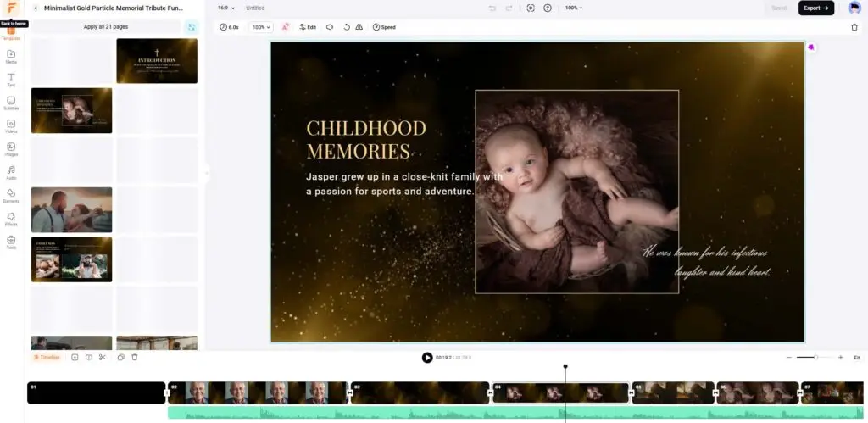The width and height of the screenshot is (868, 423).
Task: Select the Elements sidebar icon
Action: click(x=11, y=195)
